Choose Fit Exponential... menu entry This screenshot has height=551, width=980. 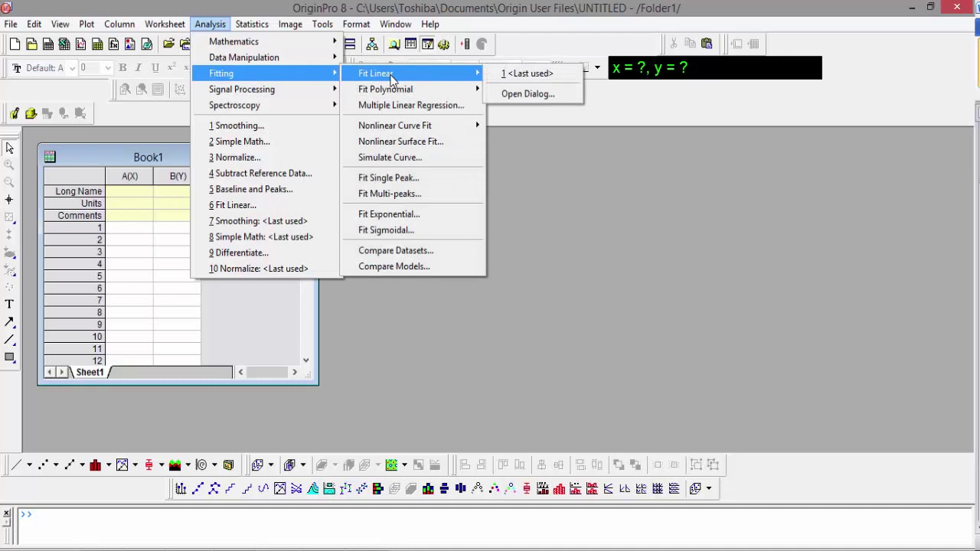pyautogui.click(x=389, y=214)
